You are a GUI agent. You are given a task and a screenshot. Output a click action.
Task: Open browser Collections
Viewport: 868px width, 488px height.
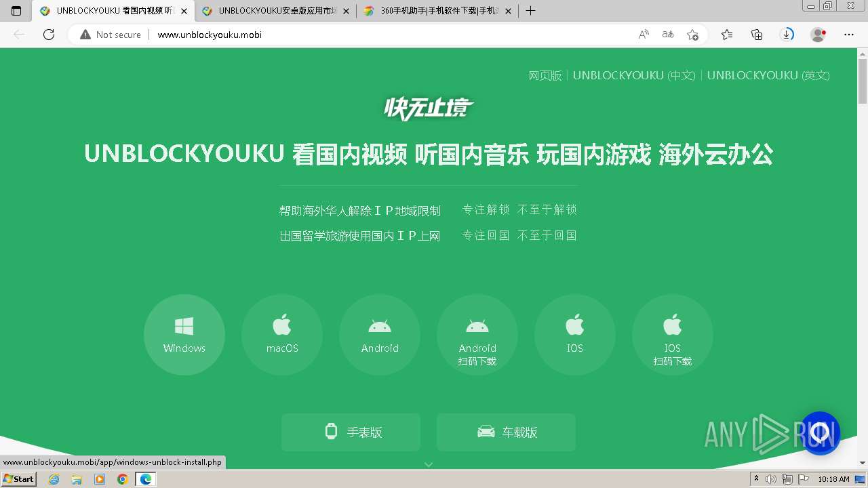[757, 35]
